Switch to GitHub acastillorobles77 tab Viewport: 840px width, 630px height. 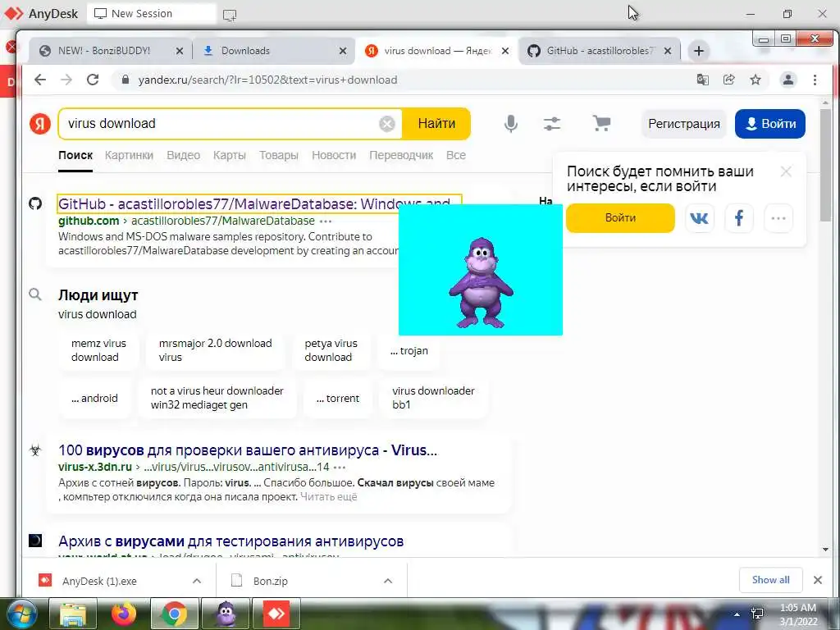tap(599, 51)
